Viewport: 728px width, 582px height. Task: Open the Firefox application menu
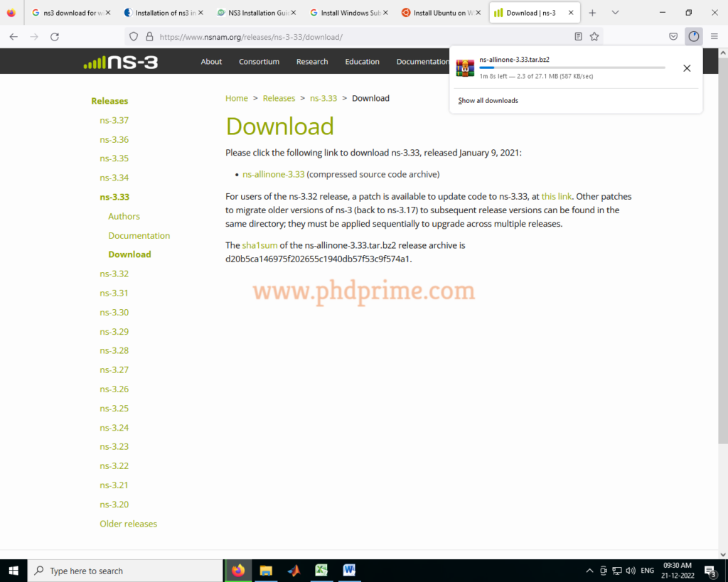714,36
